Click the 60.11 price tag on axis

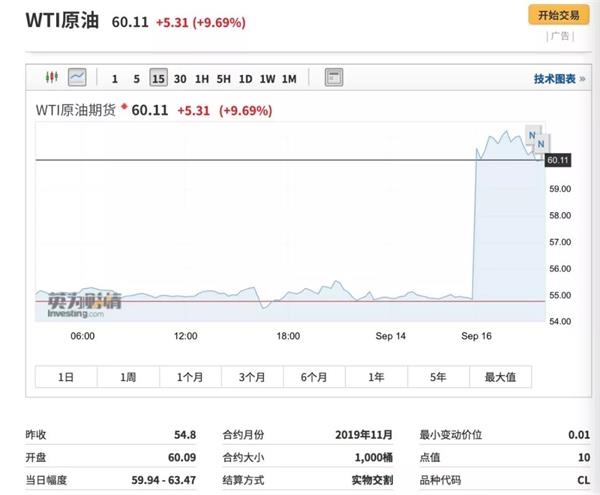click(x=558, y=160)
